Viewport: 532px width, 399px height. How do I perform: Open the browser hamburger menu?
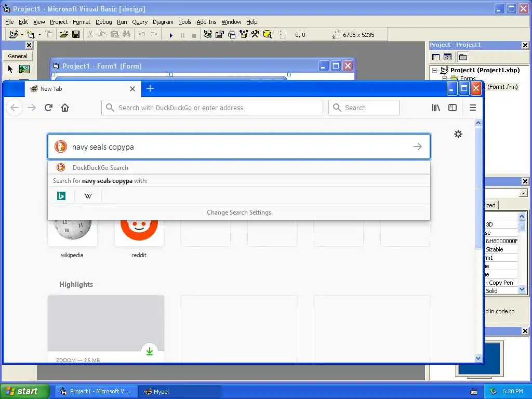coord(473,108)
